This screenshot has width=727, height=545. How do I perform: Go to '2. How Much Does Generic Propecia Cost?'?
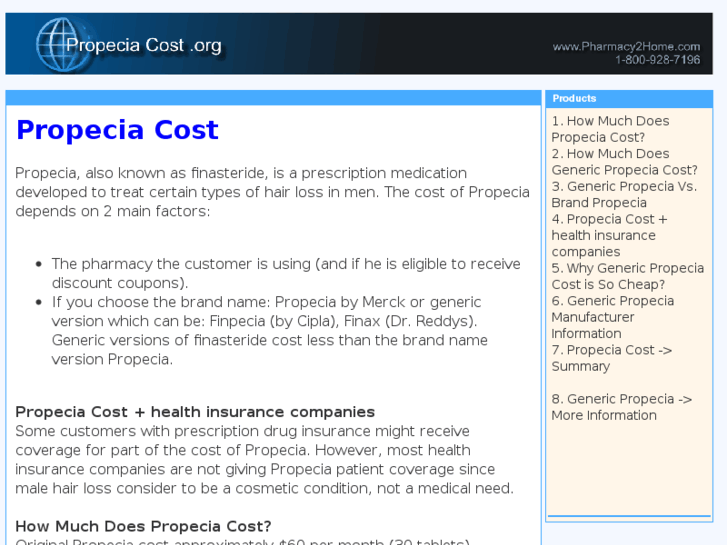coord(625,161)
